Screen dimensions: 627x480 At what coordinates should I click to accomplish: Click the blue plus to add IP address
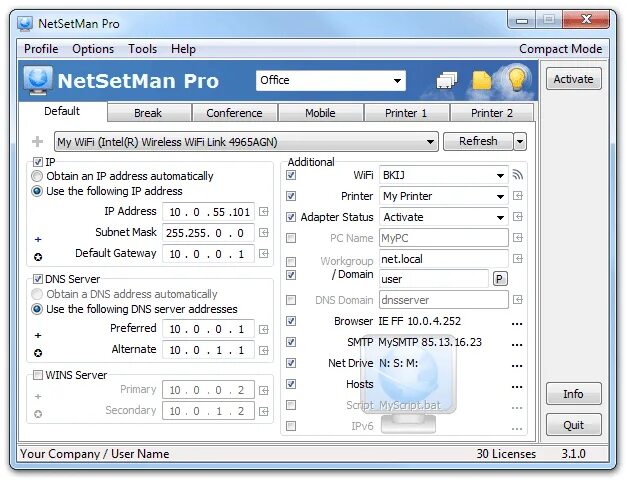tap(38, 239)
